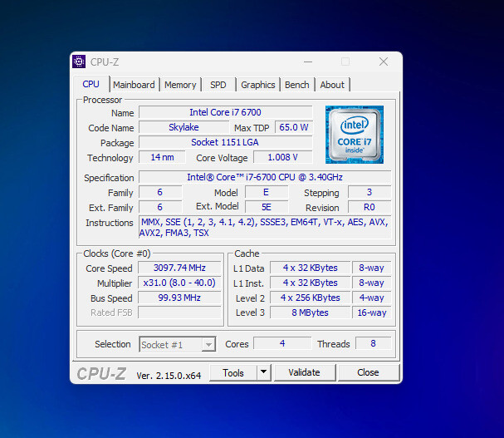The height and width of the screenshot is (438, 504).
Task: Click the Level 3 8 MBytes value
Action: tap(311, 313)
